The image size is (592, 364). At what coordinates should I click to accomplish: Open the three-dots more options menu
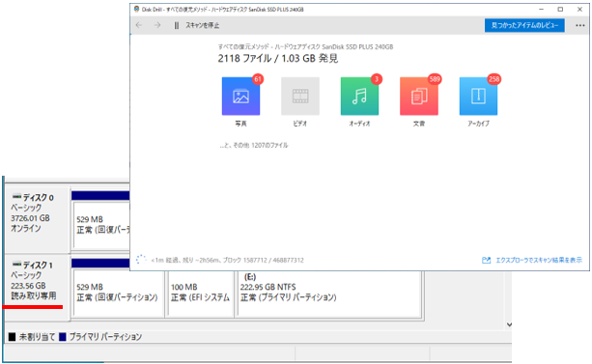pos(579,25)
